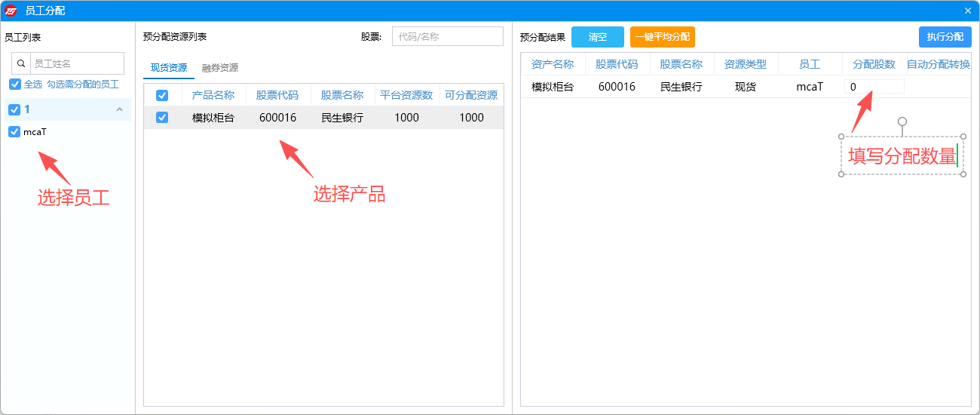The height and width of the screenshot is (415, 980).
Task: Click the 员工姓名 search field
Action: pyautogui.click(x=77, y=64)
